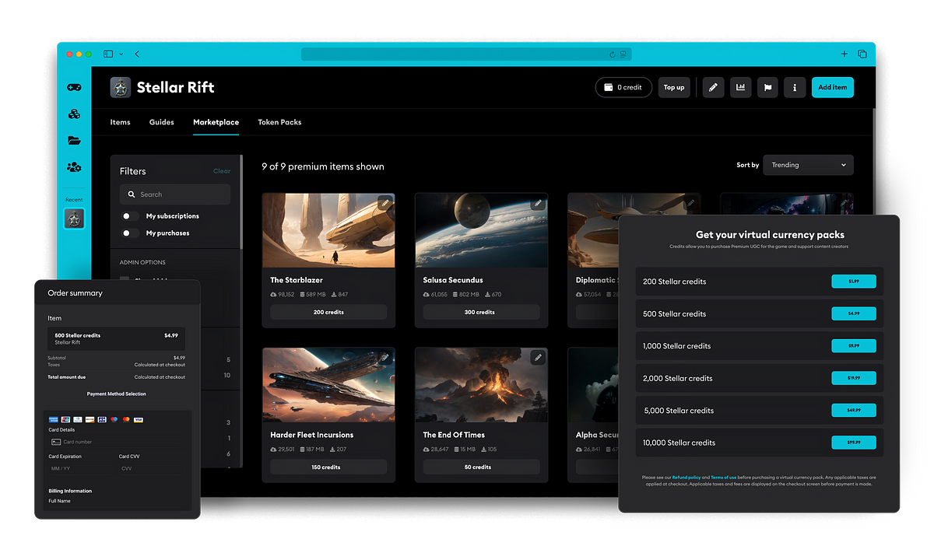The image size is (934, 560).
Task: Open Salusa Secundus planet thumbnail
Action: (x=481, y=230)
